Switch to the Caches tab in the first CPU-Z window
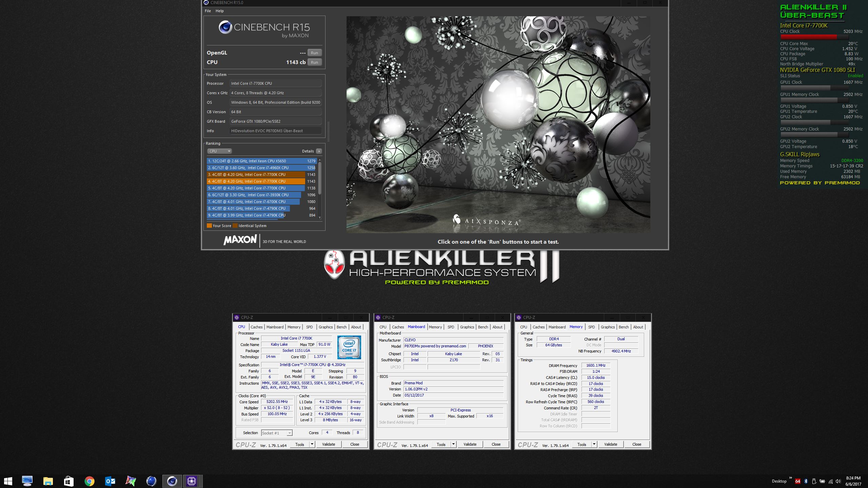The image size is (868, 488). pyautogui.click(x=256, y=327)
